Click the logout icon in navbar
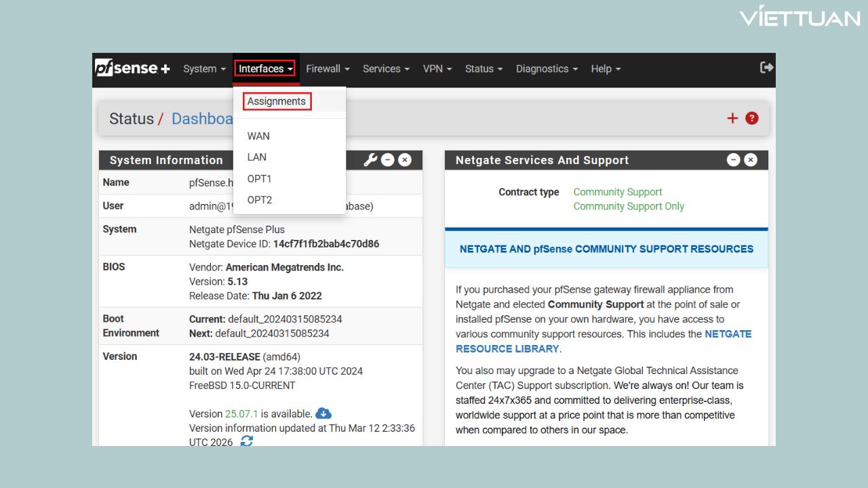This screenshot has width=868, height=488. (766, 68)
